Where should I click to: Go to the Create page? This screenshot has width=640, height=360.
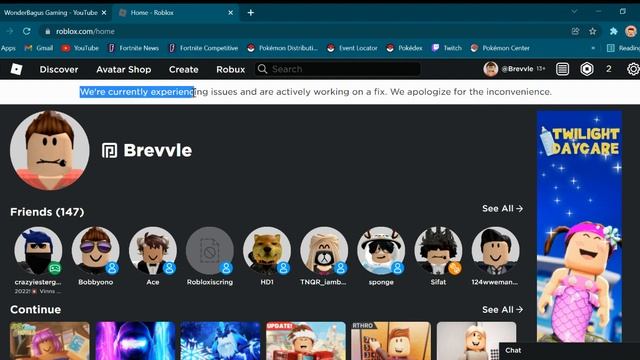(184, 69)
